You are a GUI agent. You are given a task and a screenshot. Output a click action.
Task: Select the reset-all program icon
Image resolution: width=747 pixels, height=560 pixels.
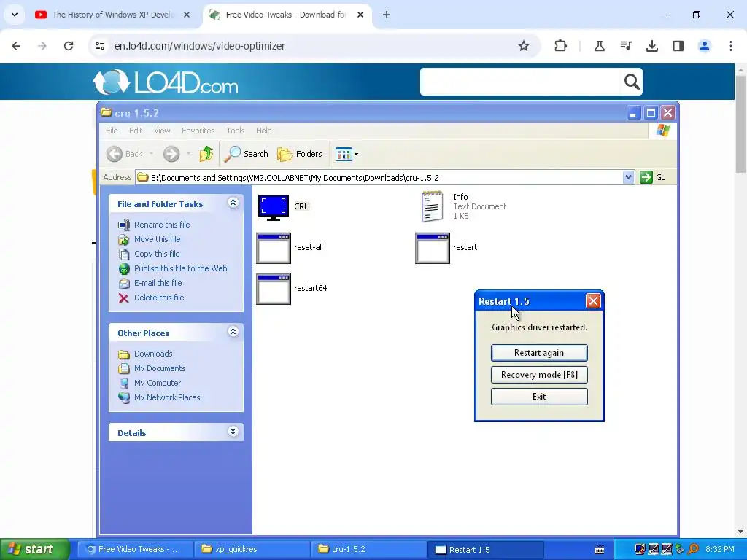(x=273, y=248)
